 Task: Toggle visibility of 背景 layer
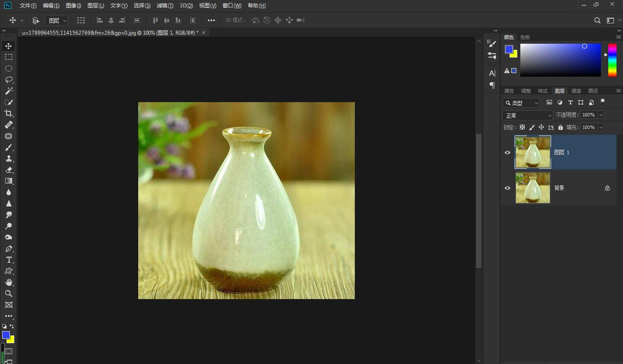507,188
